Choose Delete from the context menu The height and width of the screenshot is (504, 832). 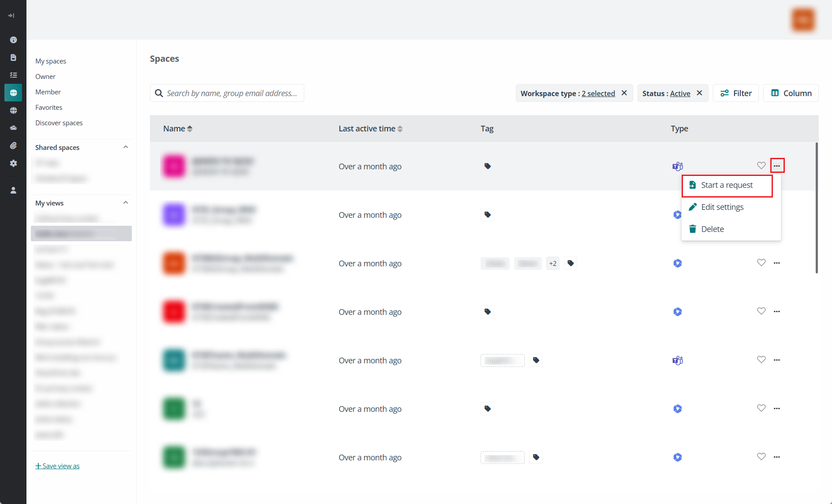point(712,228)
